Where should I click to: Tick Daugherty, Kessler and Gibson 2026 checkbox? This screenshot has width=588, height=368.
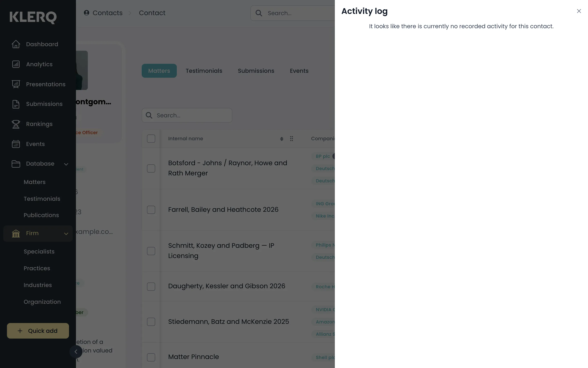(x=151, y=286)
